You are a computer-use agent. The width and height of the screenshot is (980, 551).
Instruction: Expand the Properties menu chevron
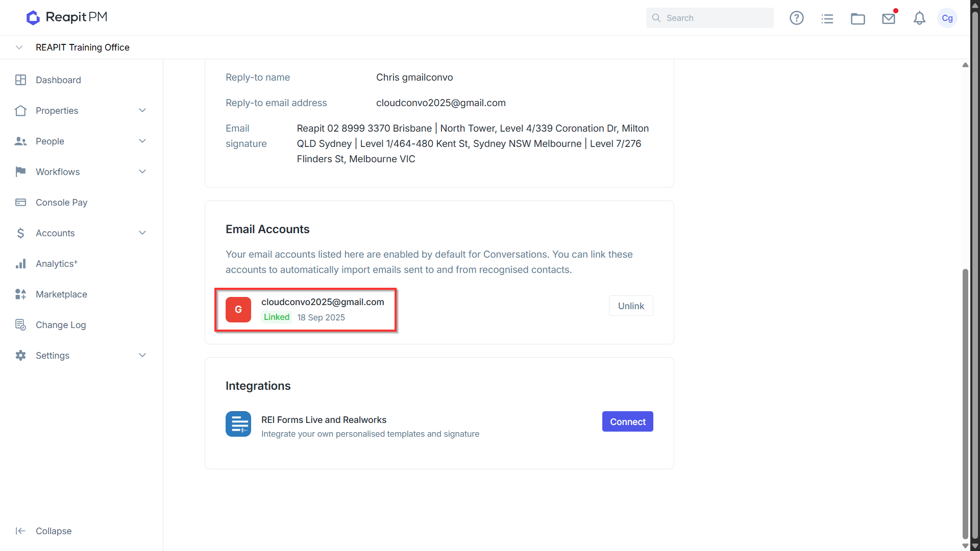coord(142,110)
